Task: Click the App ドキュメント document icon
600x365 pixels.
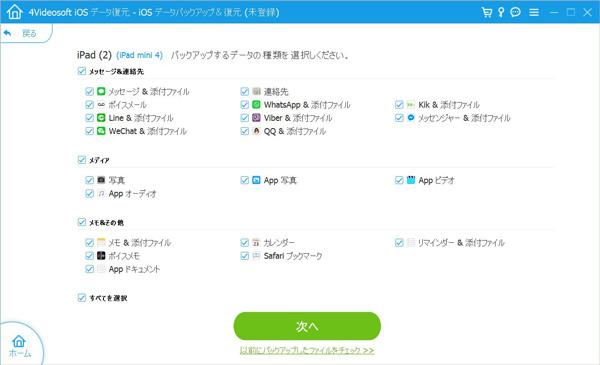Action: click(x=101, y=269)
